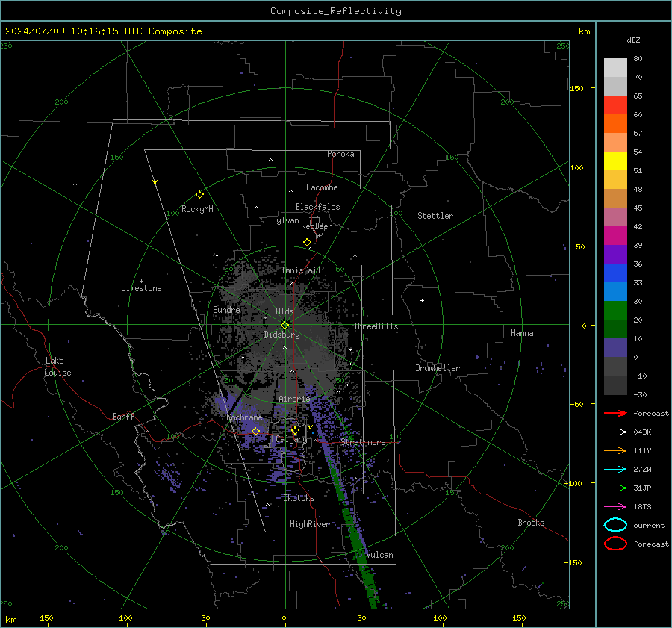Click the Airdrie city label

[x=294, y=399]
